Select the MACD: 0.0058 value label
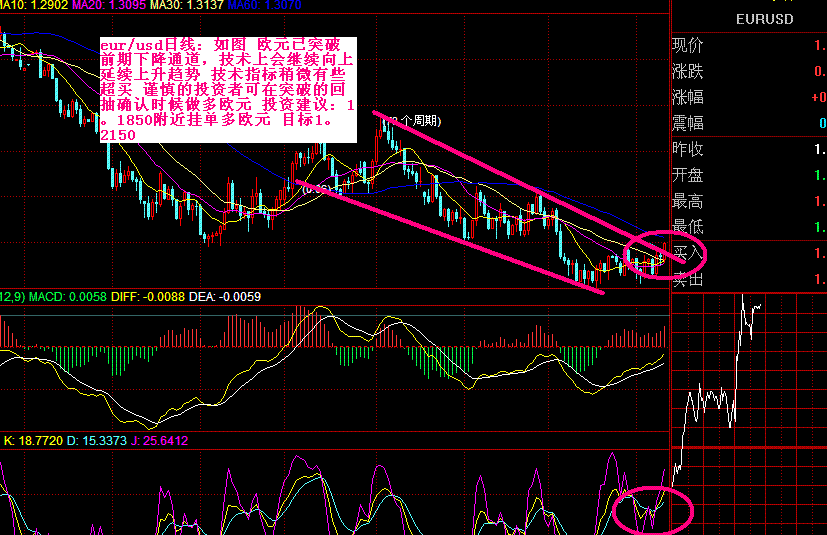827x535 pixels. [x=68, y=297]
